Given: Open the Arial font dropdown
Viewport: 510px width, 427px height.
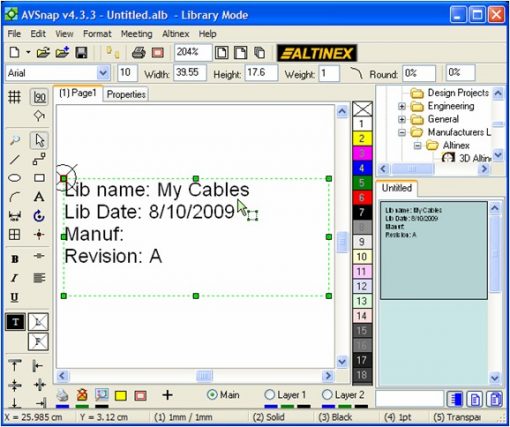Looking at the screenshot, I should (103, 73).
